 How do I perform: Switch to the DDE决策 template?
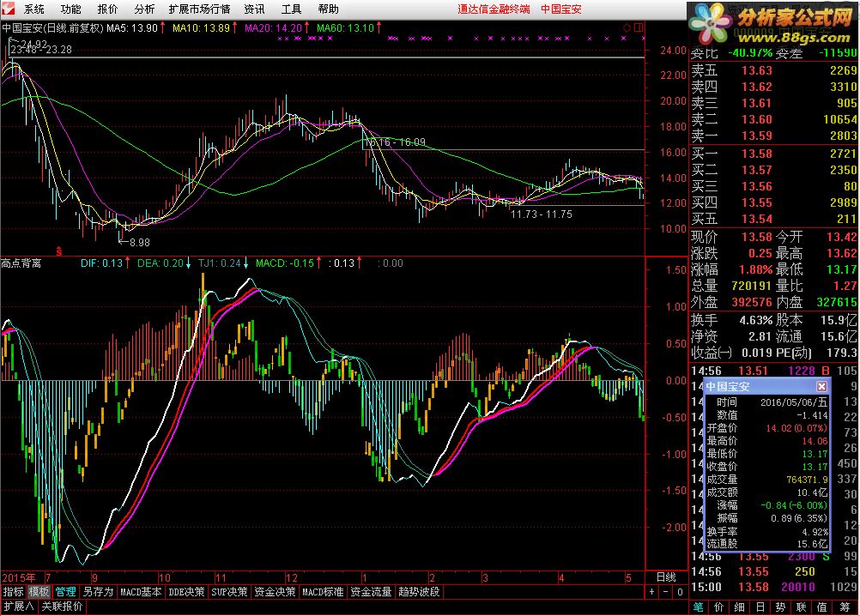186,592
